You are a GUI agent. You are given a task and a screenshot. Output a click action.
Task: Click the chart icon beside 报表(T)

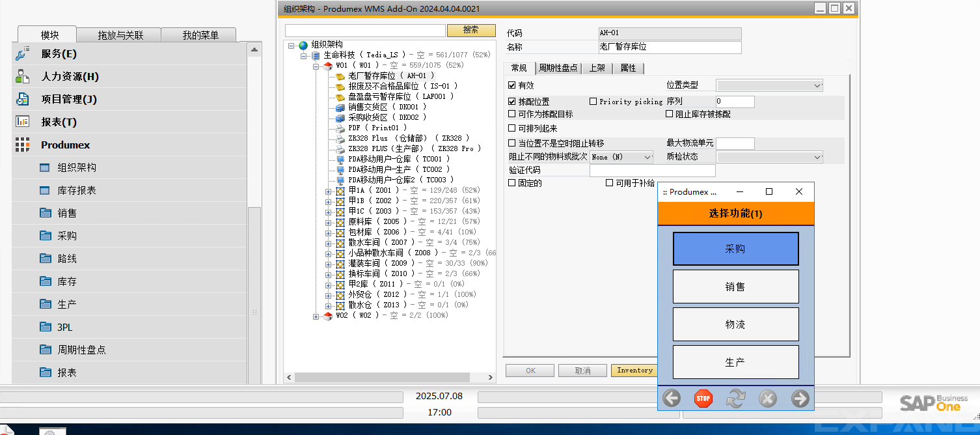point(23,122)
